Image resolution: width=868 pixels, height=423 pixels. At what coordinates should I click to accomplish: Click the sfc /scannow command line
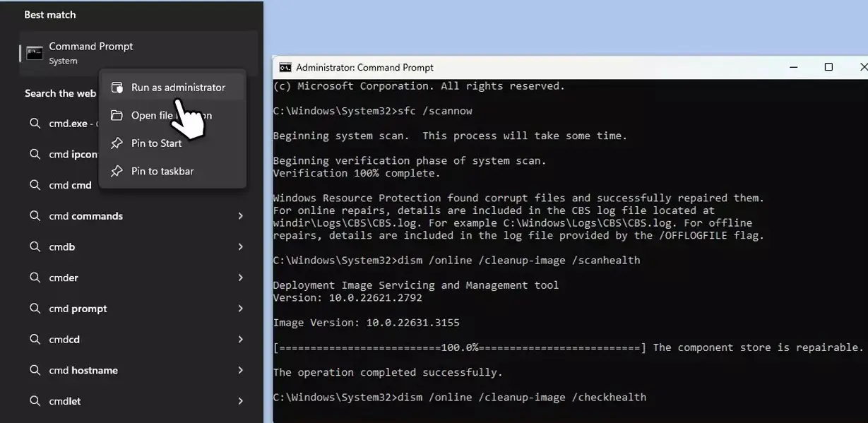coord(372,111)
